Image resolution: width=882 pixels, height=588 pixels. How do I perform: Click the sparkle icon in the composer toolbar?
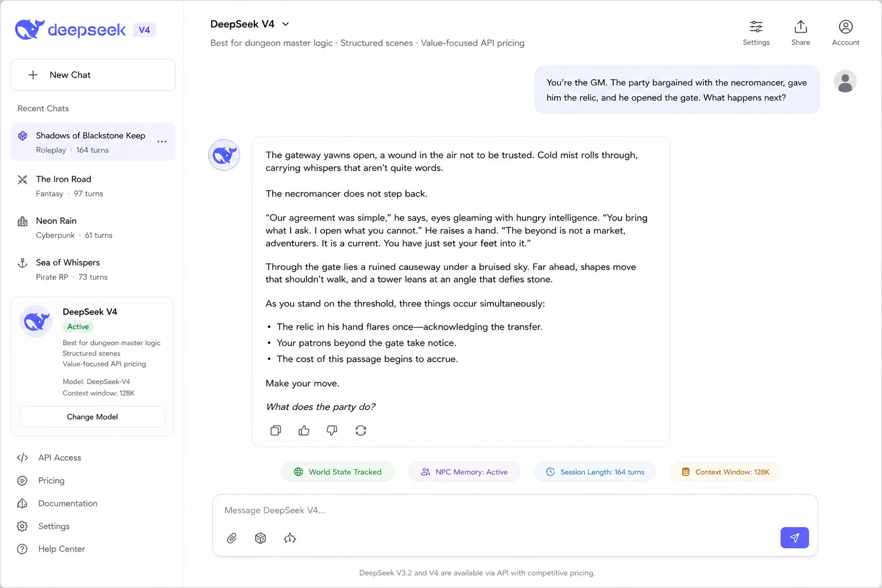pyautogui.click(x=290, y=538)
